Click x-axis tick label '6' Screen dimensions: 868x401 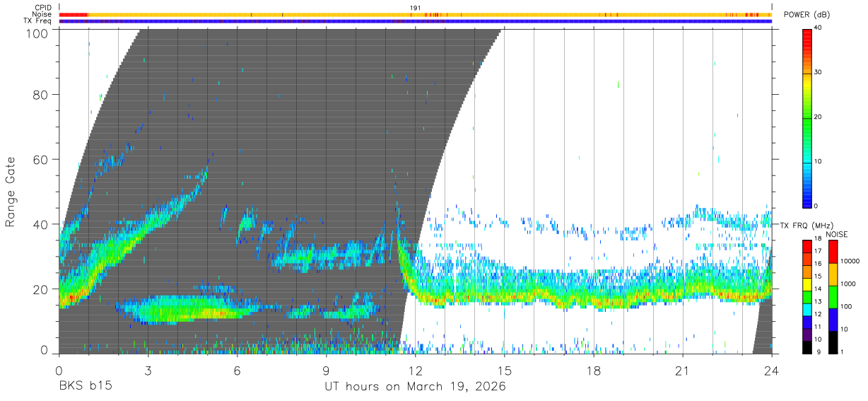237,371
